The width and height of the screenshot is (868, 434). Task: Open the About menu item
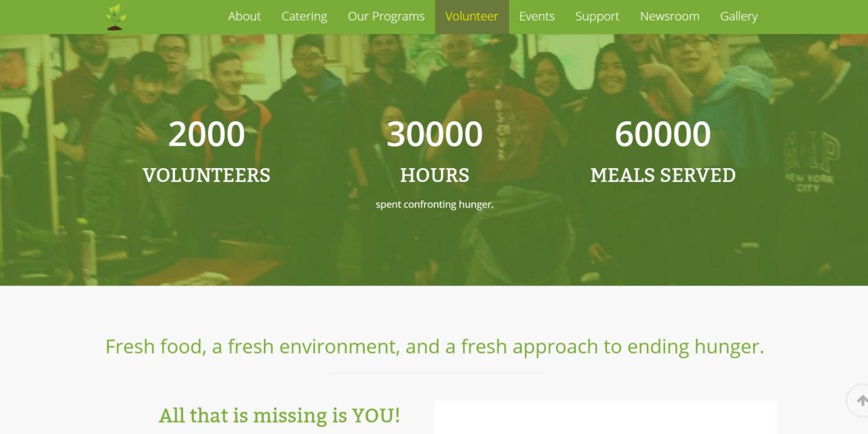245,17
